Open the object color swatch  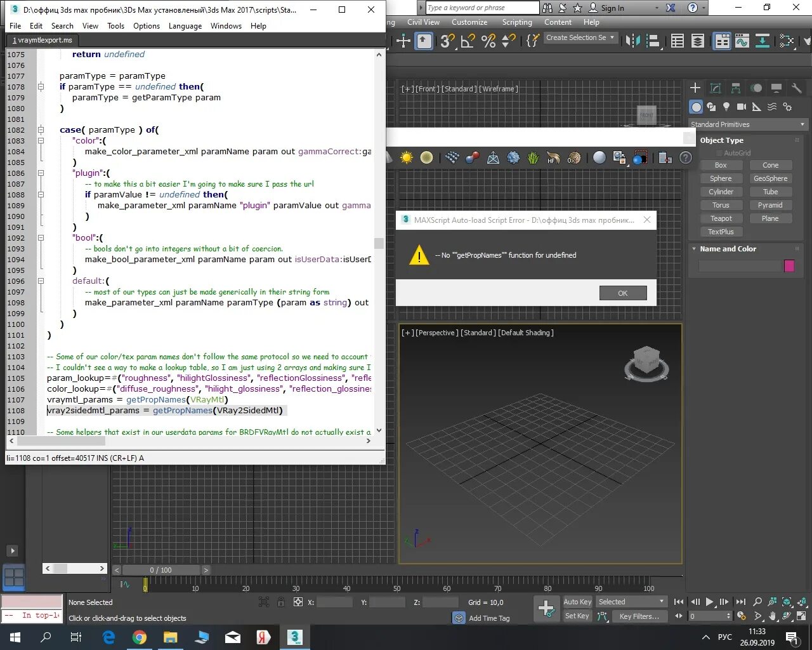tap(789, 266)
